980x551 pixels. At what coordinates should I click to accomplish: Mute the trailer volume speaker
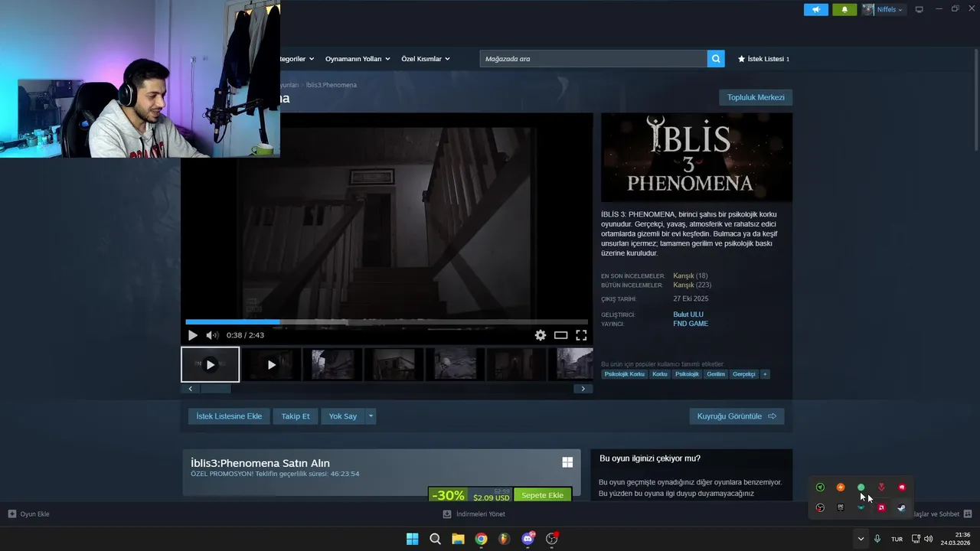coord(212,335)
